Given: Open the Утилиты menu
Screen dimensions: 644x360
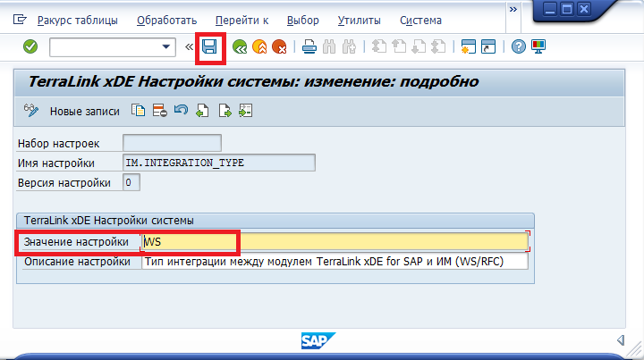Looking at the screenshot, I should pos(359,20).
